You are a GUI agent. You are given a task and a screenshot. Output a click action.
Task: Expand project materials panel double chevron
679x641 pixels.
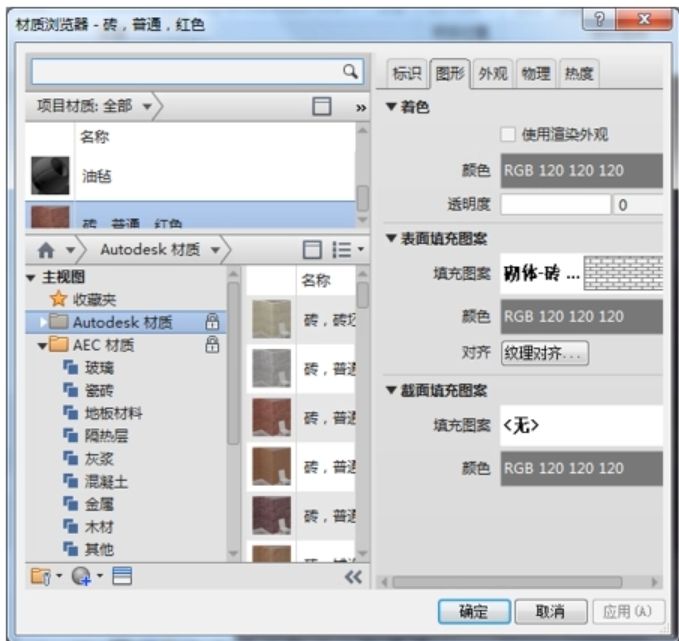click(x=361, y=107)
